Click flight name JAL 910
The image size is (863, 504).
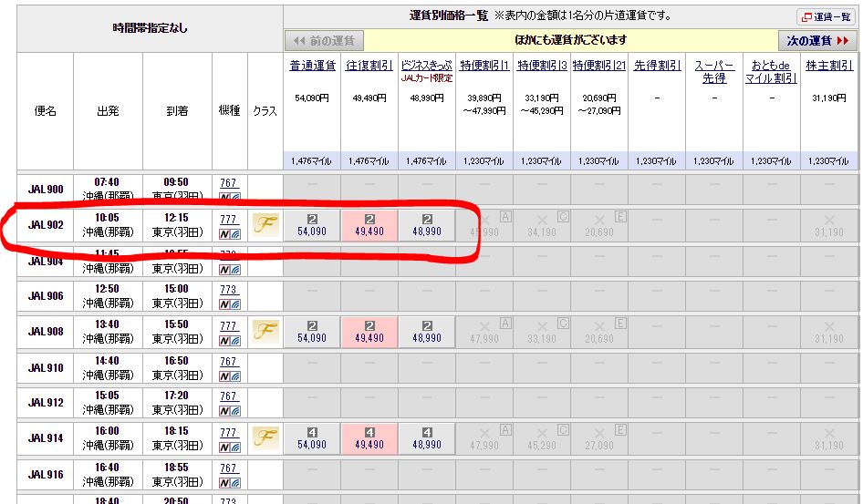click(45, 367)
